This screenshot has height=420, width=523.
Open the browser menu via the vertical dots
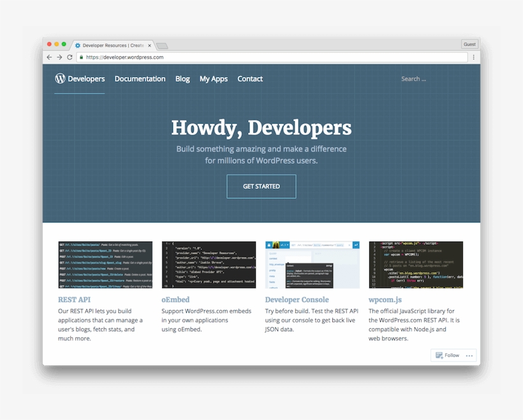click(x=473, y=57)
